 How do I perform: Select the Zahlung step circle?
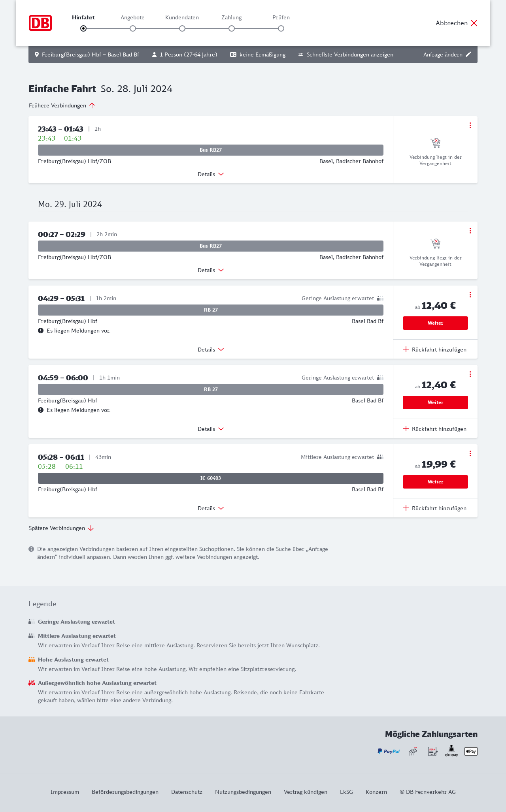point(232,28)
